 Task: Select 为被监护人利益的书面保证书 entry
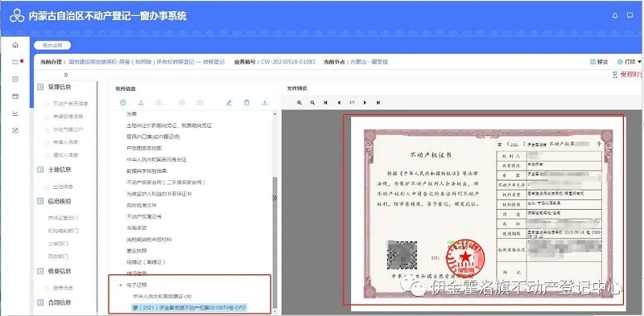(159, 194)
